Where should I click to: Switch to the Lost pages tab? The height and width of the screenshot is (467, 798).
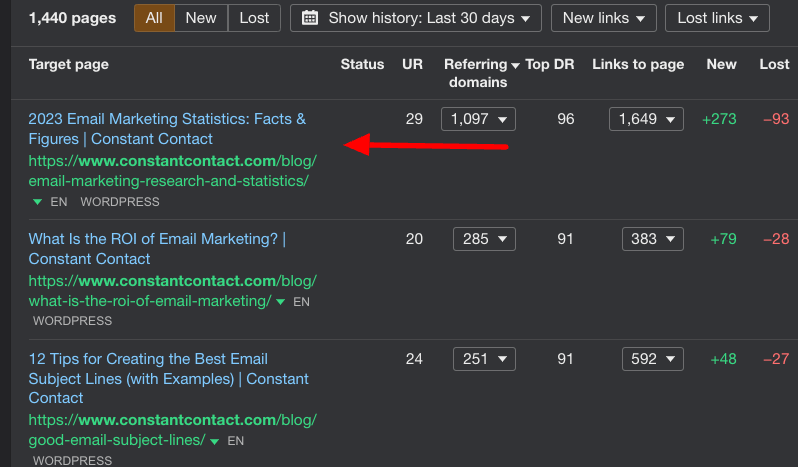coord(254,18)
